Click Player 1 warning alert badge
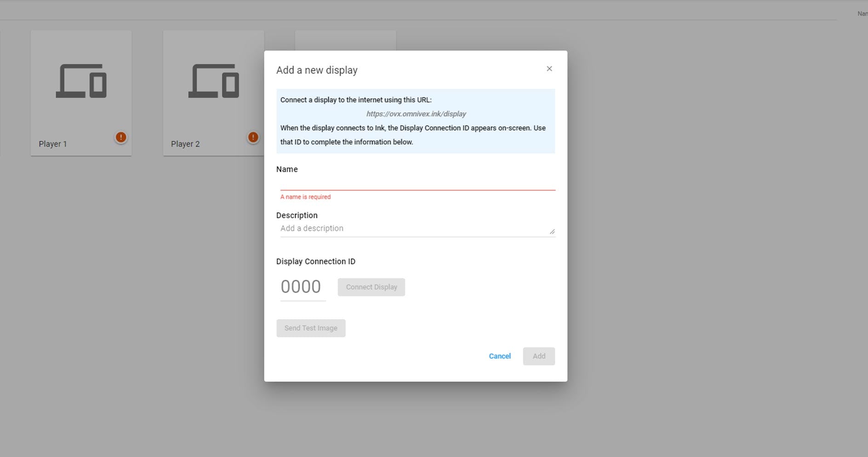The image size is (868, 457). coord(121,137)
